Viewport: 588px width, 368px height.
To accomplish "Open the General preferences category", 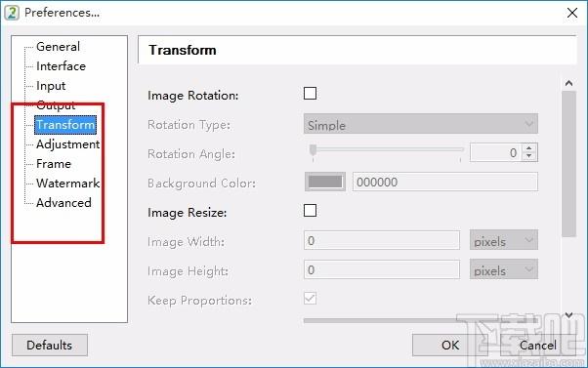I will (x=58, y=47).
